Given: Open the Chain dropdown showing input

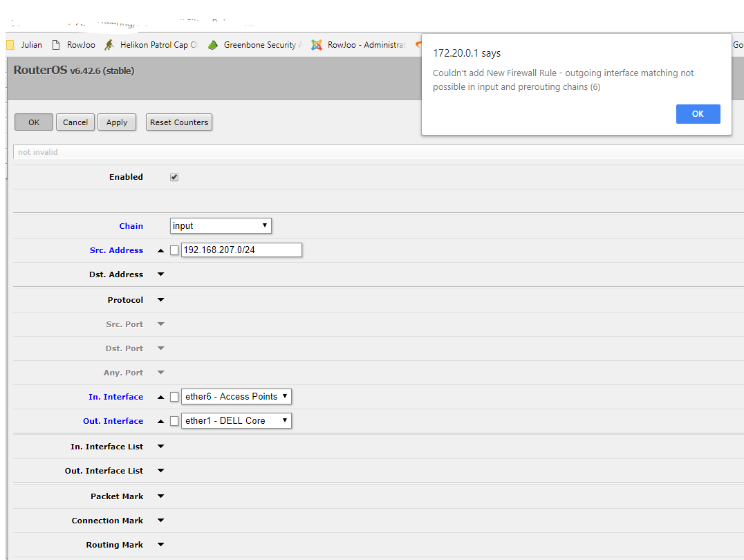Looking at the screenshot, I should [221, 226].
